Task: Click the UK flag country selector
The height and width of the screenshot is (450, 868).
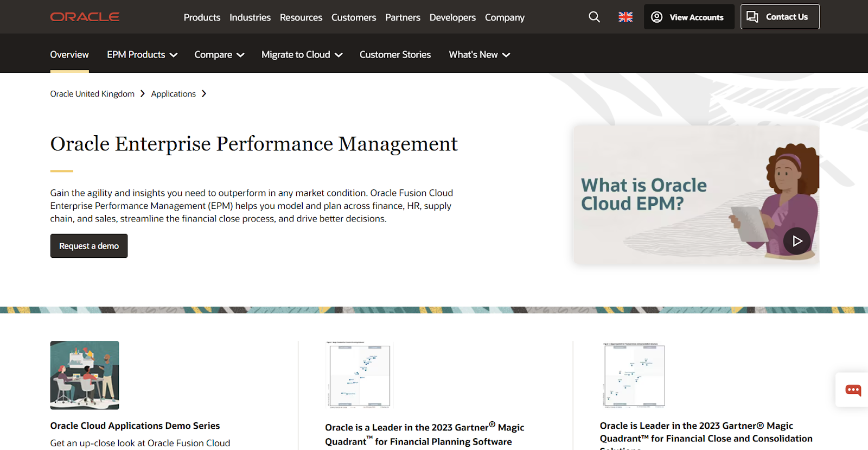Action: pyautogui.click(x=626, y=17)
